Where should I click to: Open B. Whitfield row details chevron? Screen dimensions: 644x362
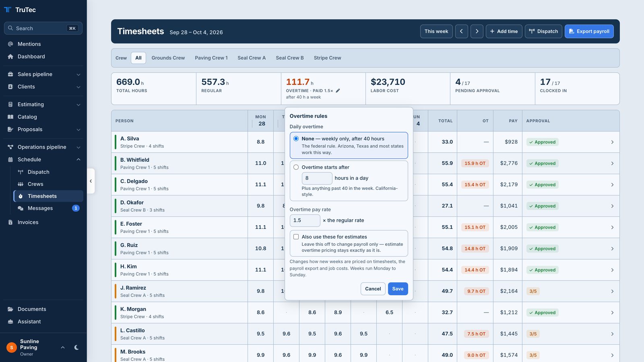[612, 163]
